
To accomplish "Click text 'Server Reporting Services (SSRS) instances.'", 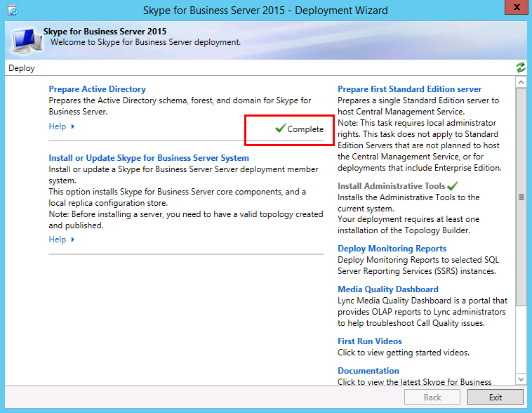I will (x=417, y=271).
